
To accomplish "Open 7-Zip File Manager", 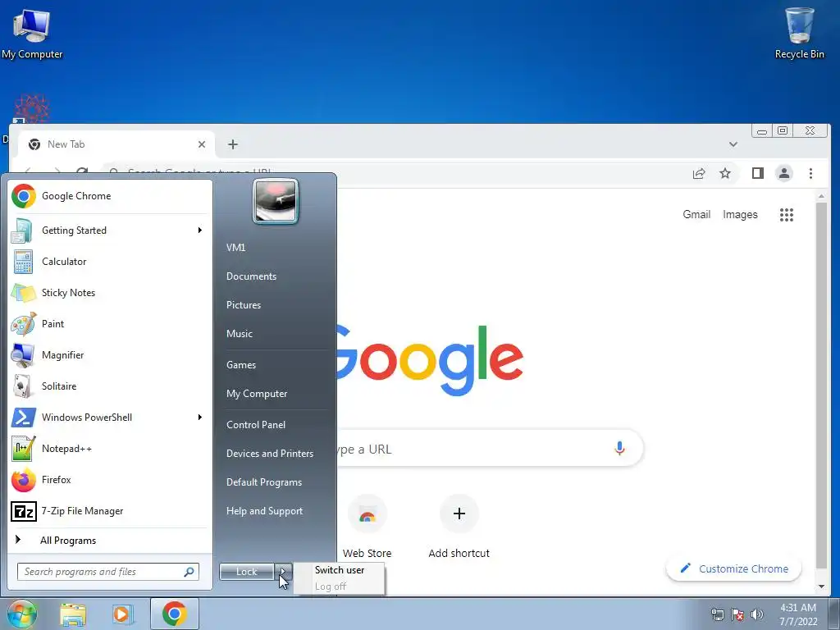I will (109, 510).
